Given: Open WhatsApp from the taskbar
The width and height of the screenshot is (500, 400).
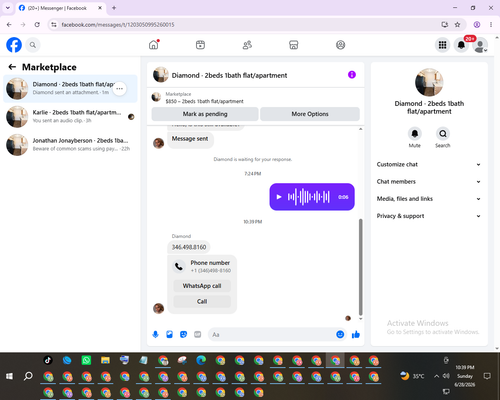Looking at the screenshot, I should point(86,360).
